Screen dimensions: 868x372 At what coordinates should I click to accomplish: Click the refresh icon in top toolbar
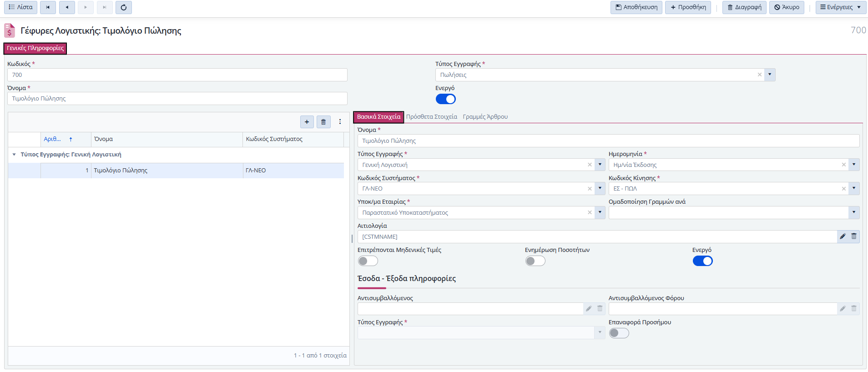coord(123,7)
